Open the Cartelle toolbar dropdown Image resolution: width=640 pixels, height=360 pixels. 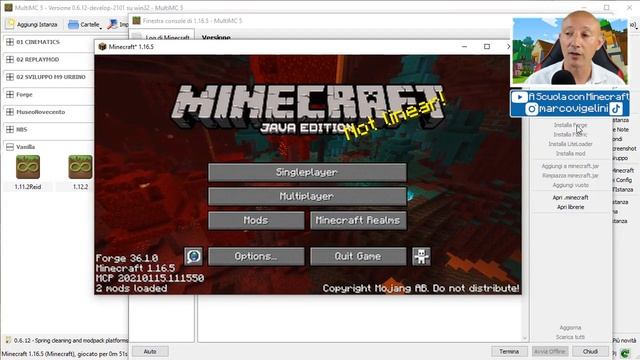click(x=85, y=24)
